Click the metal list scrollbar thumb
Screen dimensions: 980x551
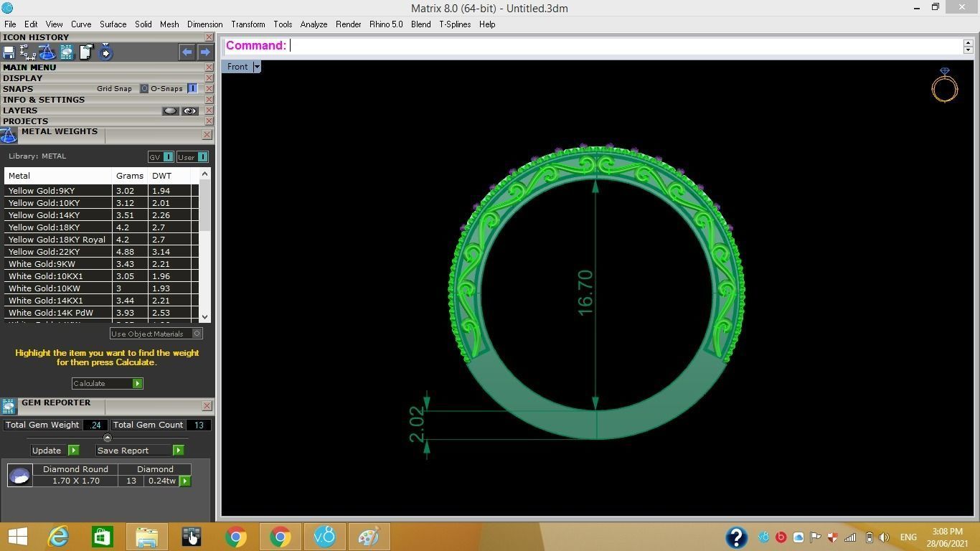point(205,206)
